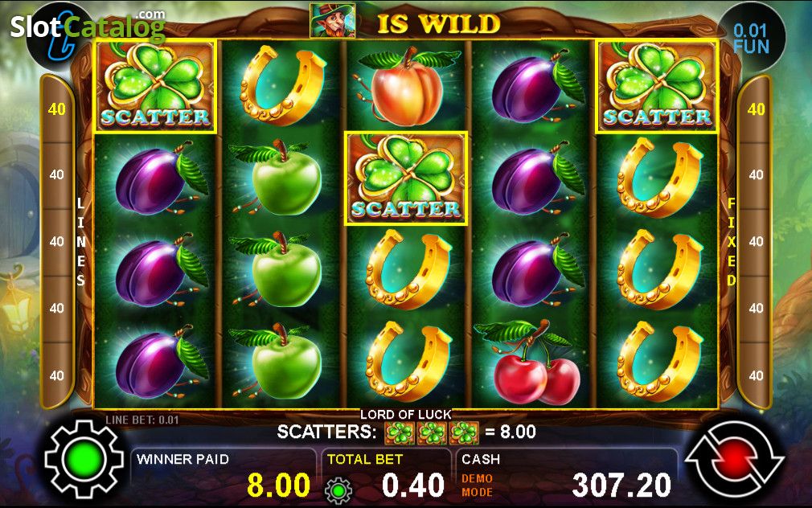This screenshot has height=508, width=812.
Task: Select the orange peach symbol
Action: pos(406,87)
